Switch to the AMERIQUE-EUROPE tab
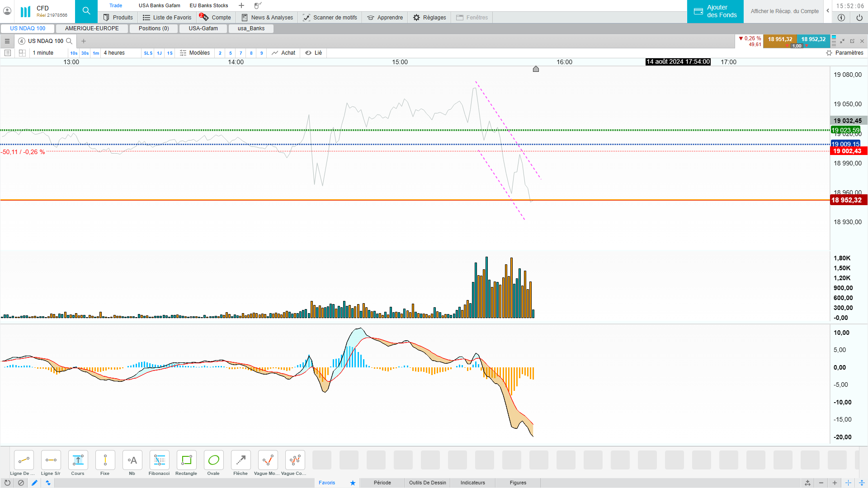Screen dimensions: 868x488 (x=92, y=28)
